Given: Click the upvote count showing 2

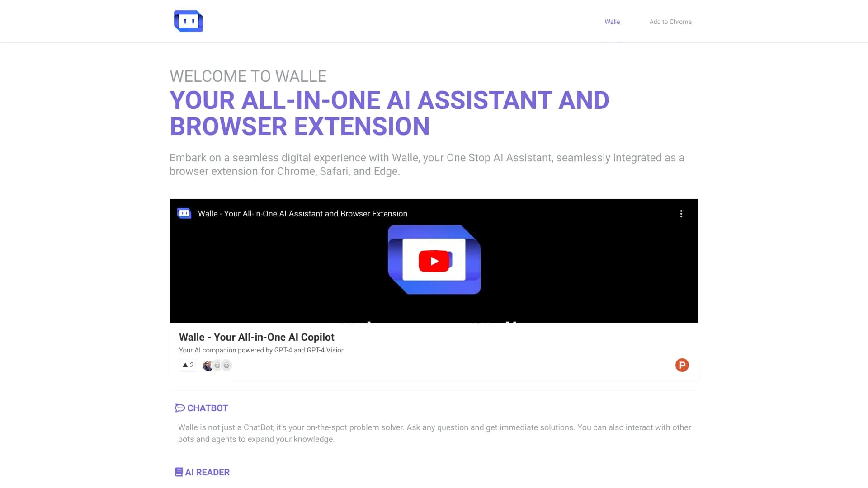Looking at the screenshot, I should coord(191,365).
